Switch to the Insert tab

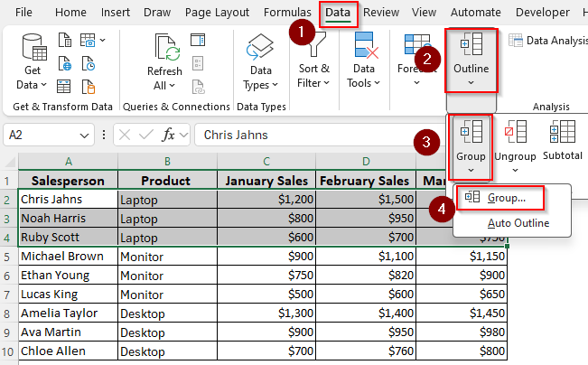click(115, 13)
